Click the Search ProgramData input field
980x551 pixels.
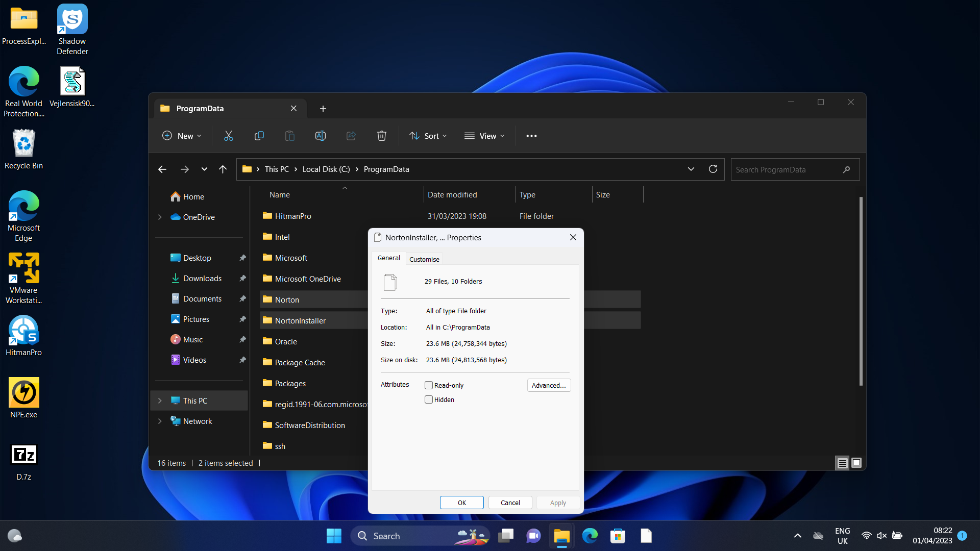click(x=785, y=169)
